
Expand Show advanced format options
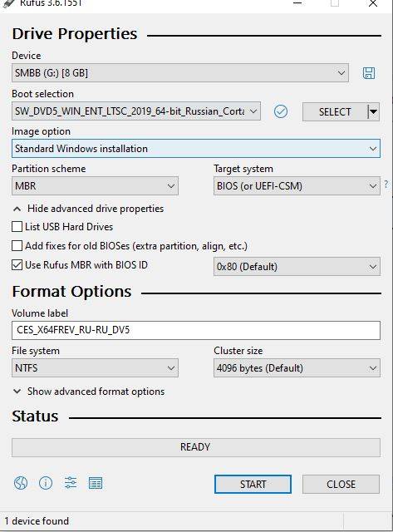click(89, 392)
